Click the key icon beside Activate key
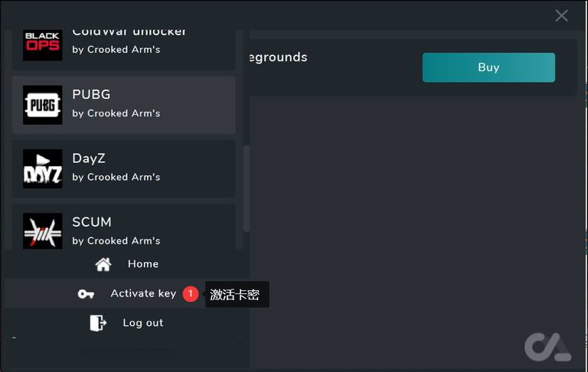 pyautogui.click(x=86, y=294)
